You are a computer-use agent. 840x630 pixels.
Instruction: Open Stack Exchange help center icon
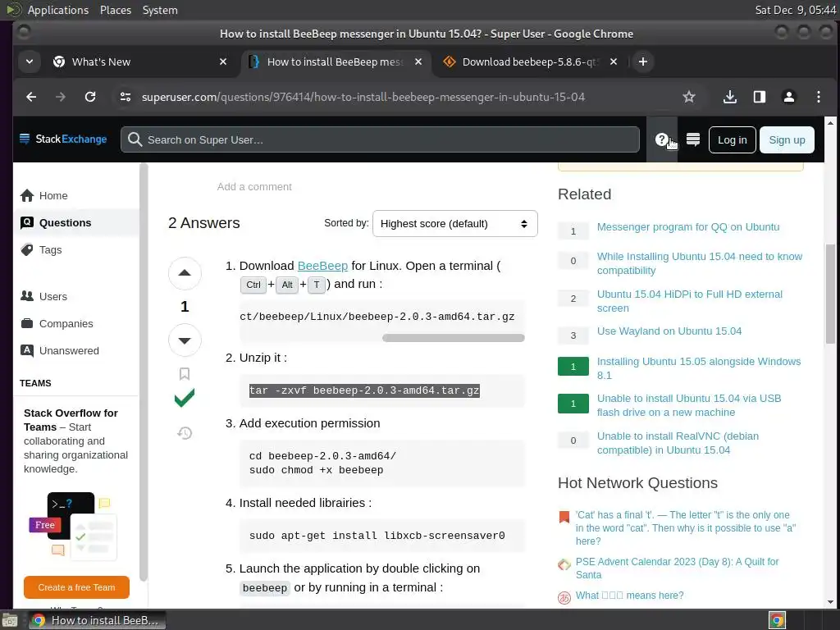[x=662, y=139]
